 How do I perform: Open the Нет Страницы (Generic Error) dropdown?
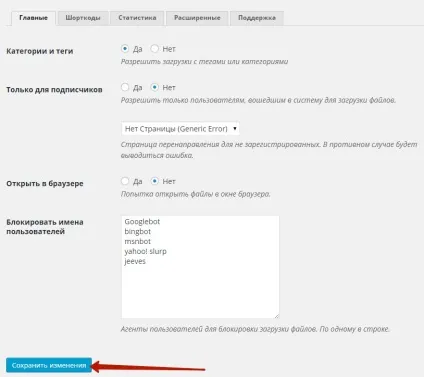tap(180, 129)
